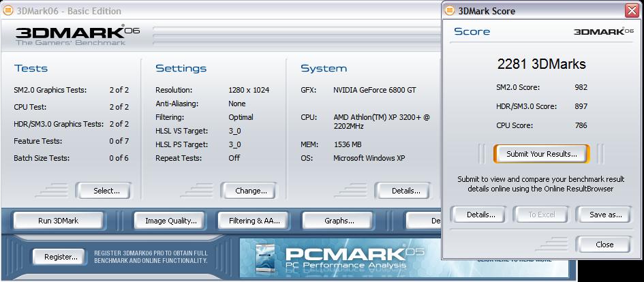Click the Submit to view and compare text
Screen dimensions: 644x282
(541, 184)
